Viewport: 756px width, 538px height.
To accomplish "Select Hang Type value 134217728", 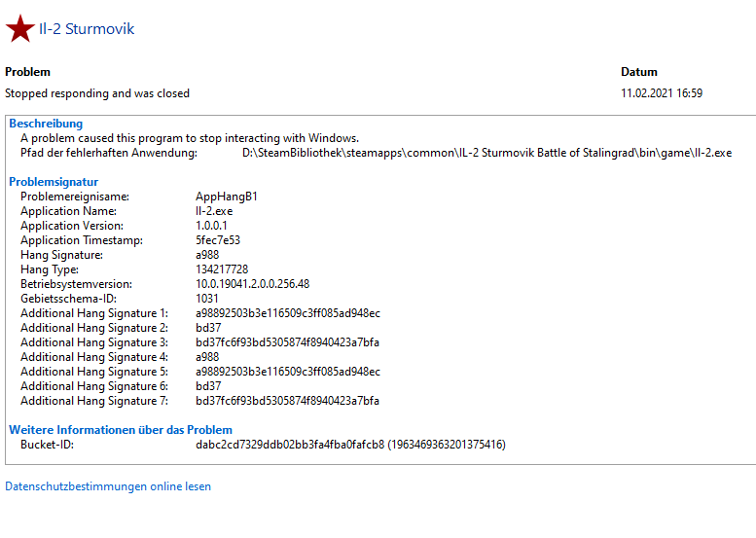I will pos(222,269).
